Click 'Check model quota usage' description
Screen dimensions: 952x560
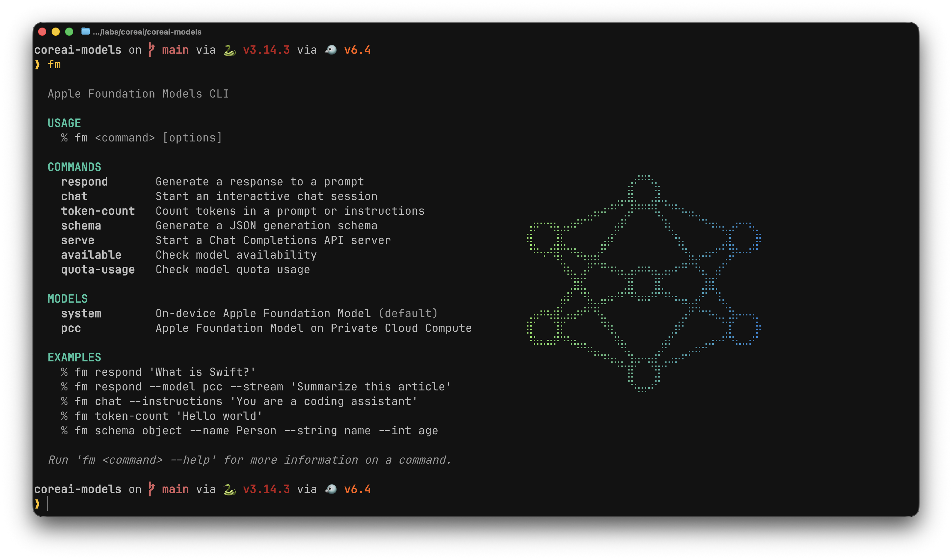[233, 270]
